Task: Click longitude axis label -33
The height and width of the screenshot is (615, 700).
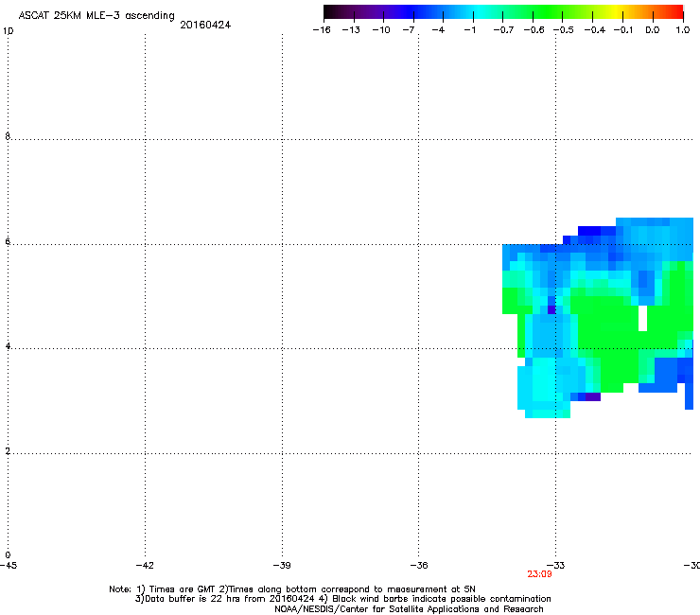Action: click(556, 566)
